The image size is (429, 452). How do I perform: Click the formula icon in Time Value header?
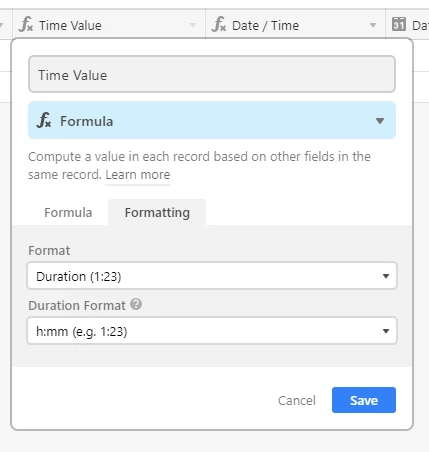pyautogui.click(x=26, y=25)
